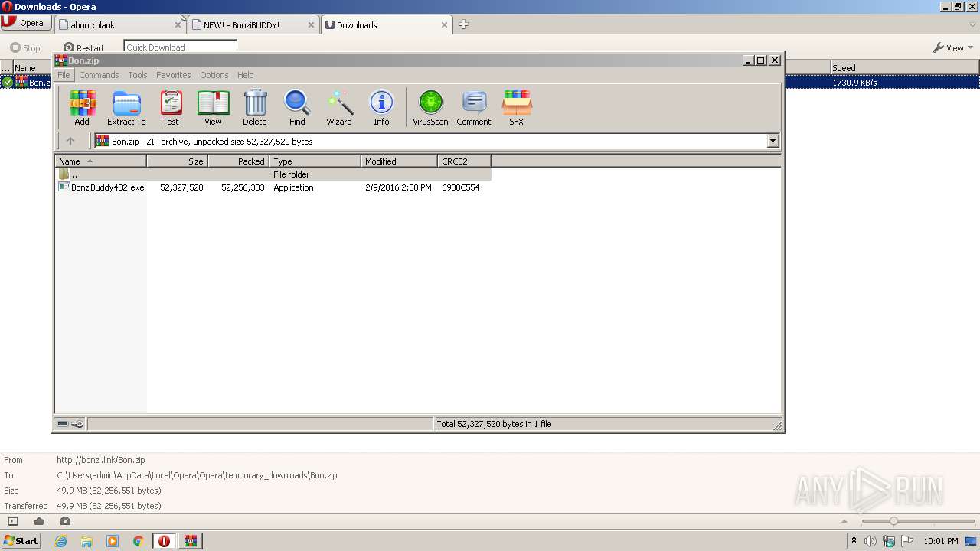Close the about:blank tab

178,24
